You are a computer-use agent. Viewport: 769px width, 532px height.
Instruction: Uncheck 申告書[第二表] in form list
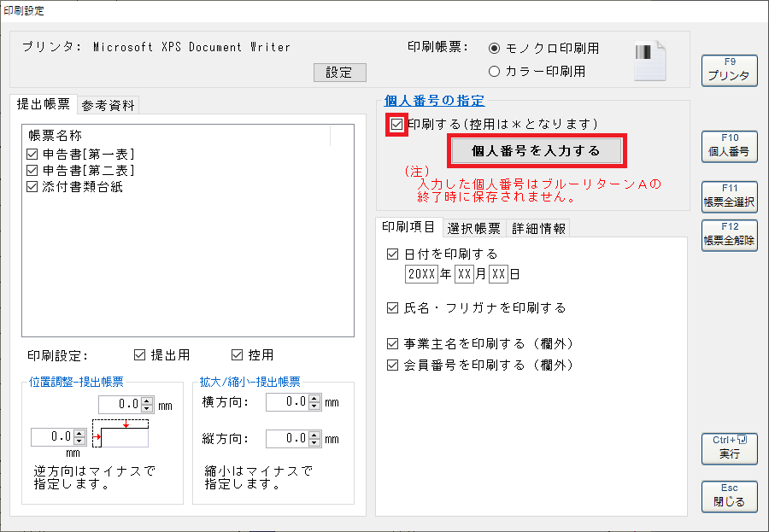pyautogui.click(x=32, y=171)
